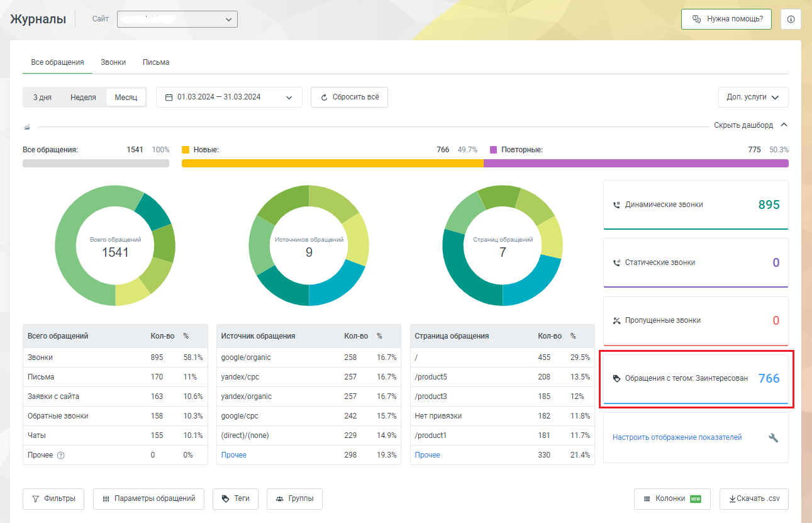This screenshot has width=812, height=523.
Task: Click the google/cpc row
Action: pyautogui.click(x=309, y=416)
